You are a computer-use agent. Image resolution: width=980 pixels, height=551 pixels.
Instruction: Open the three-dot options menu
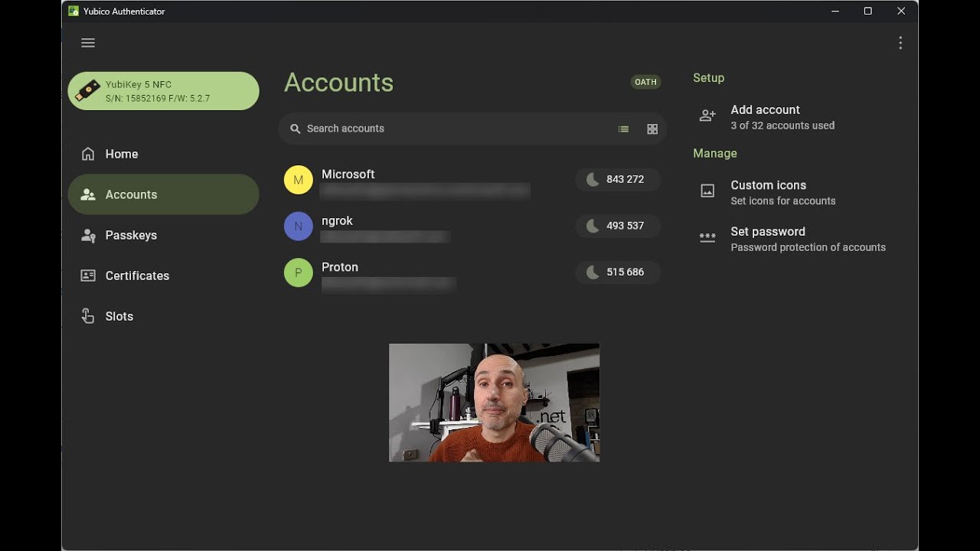(900, 43)
